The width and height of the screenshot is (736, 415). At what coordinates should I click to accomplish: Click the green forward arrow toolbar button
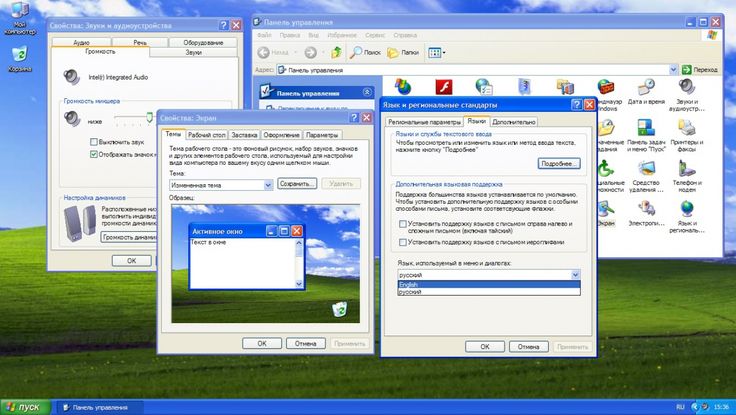[x=310, y=53]
